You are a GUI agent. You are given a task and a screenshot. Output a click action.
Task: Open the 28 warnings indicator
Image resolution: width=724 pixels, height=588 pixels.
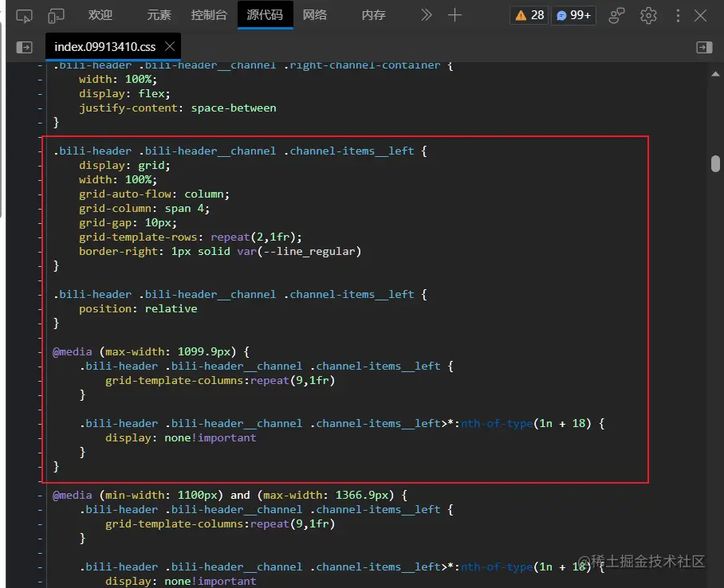click(529, 15)
